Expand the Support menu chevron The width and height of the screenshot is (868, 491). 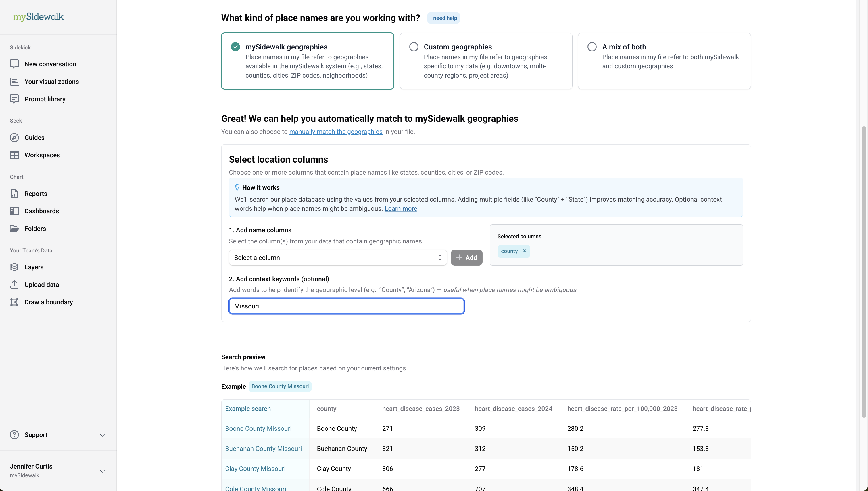coord(102,435)
